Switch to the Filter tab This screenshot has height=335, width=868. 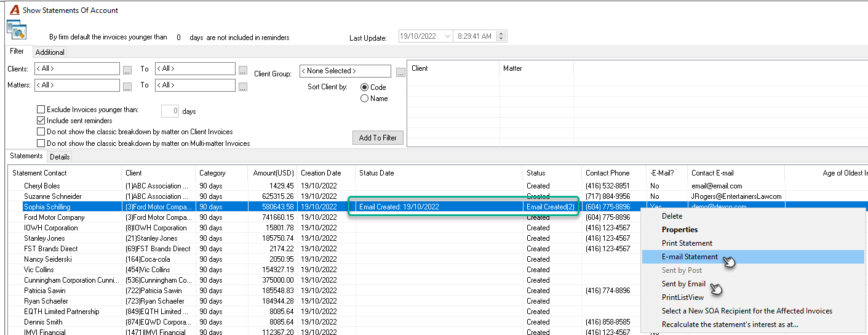[17, 52]
